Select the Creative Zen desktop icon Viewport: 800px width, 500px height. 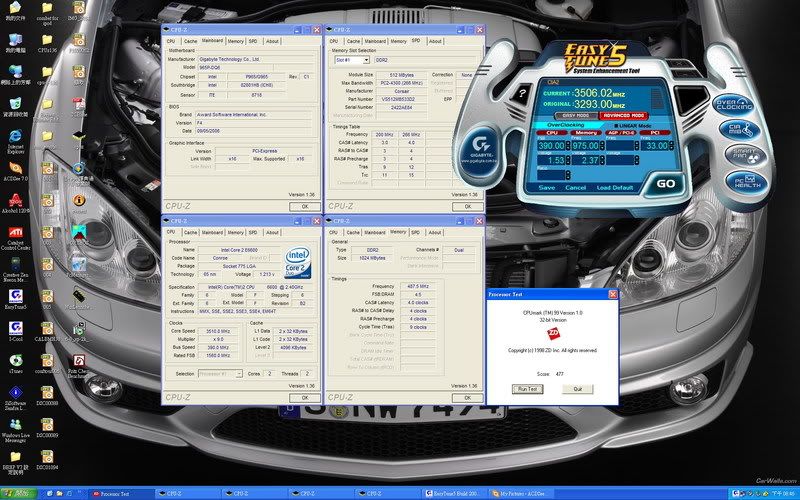click(x=15, y=270)
